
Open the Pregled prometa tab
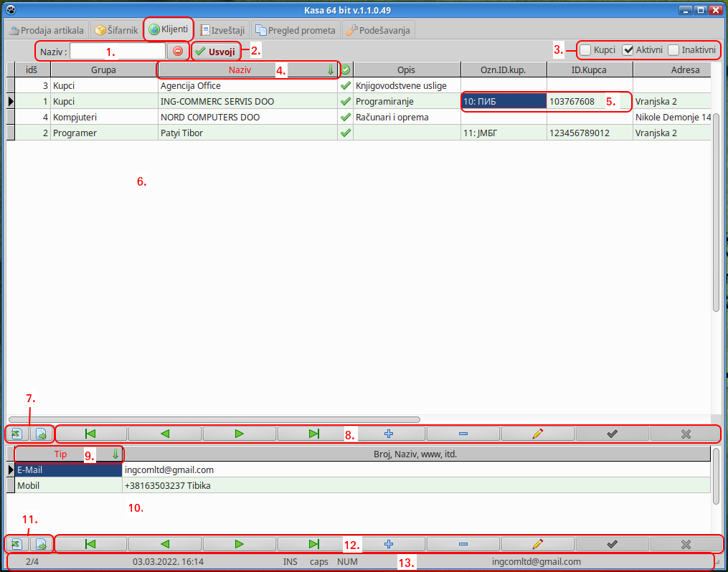pyautogui.click(x=296, y=30)
